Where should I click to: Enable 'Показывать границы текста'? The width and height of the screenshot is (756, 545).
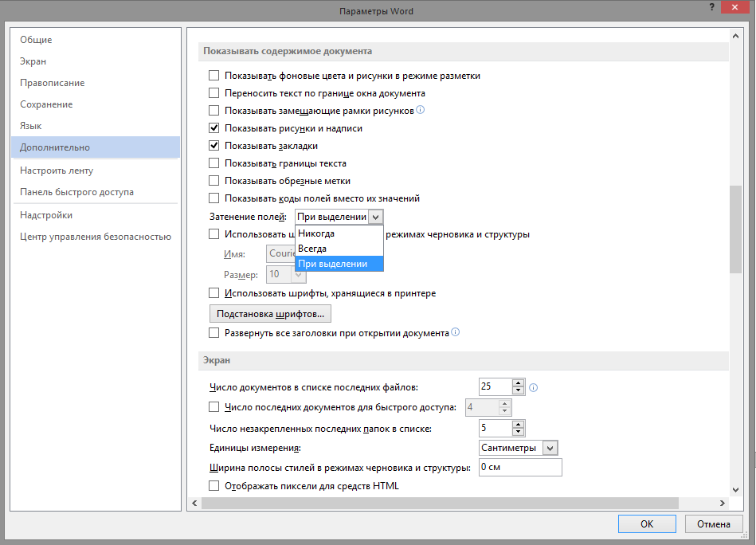coord(213,163)
